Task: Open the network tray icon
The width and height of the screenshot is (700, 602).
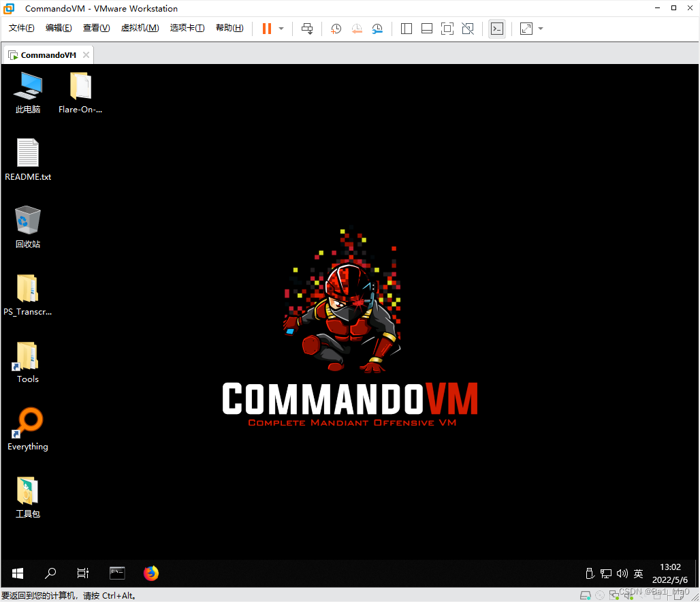Action: (x=606, y=573)
